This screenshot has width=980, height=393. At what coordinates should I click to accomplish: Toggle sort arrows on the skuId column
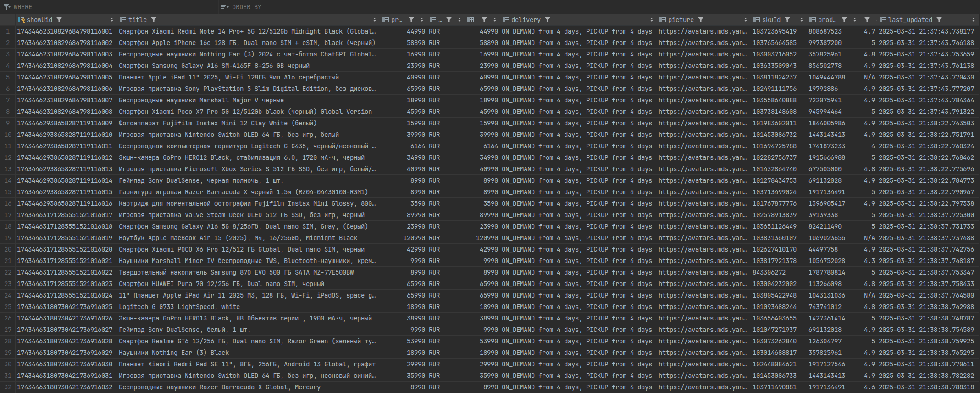coord(802,20)
